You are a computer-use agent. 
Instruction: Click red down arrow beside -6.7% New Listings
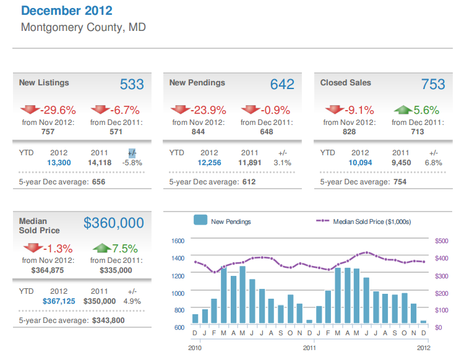(100, 109)
